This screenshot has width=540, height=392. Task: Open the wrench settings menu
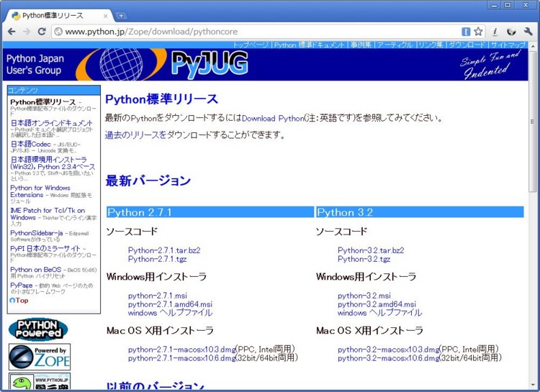528,32
